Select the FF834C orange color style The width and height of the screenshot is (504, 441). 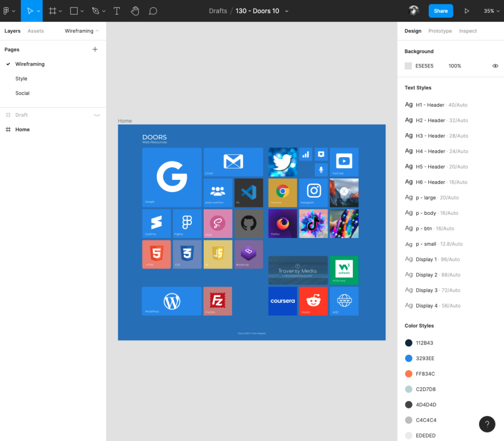point(420,373)
